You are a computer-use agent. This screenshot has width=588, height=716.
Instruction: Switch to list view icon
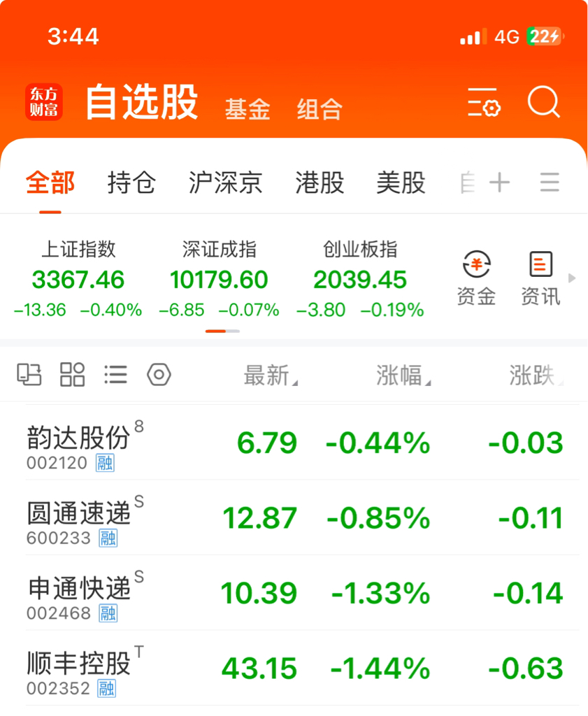pos(115,375)
